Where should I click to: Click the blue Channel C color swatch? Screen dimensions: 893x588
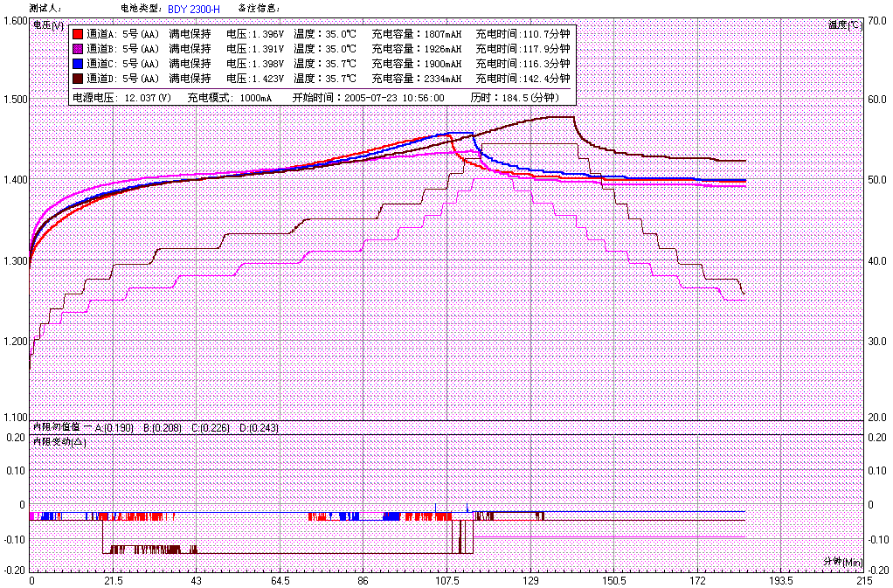click(x=77, y=64)
